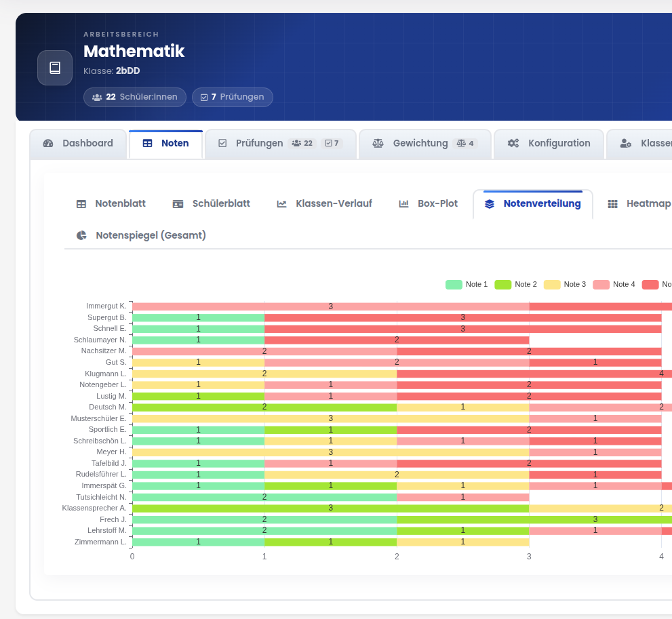
Task: Click the Note 3 legend label
Action: pos(575,285)
